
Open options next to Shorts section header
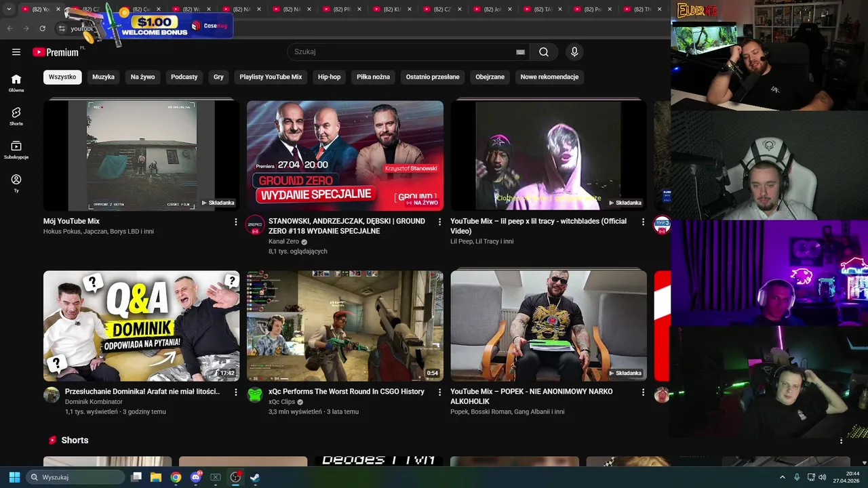tap(841, 441)
